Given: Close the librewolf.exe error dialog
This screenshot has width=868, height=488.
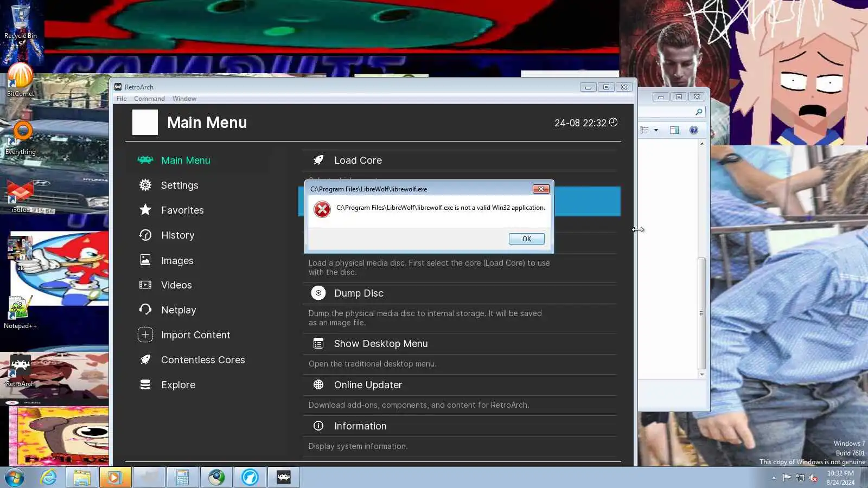Looking at the screenshot, I should [541, 189].
